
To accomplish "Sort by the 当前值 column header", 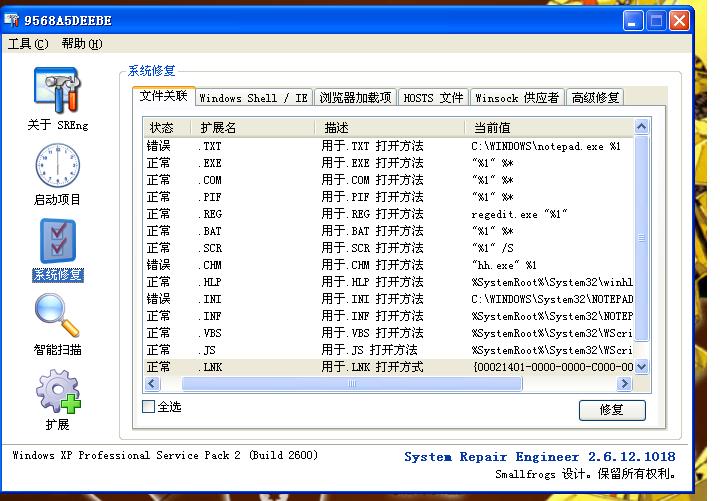I will click(x=549, y=127).
